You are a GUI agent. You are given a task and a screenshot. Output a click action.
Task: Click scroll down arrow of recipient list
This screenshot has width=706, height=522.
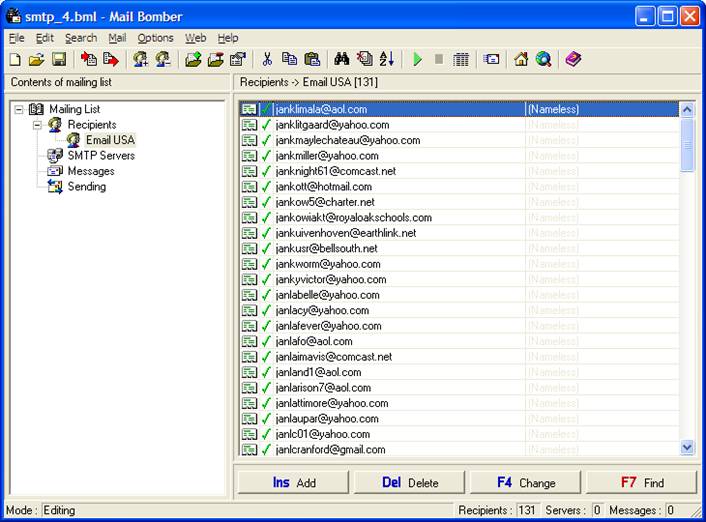click(687, 447)
